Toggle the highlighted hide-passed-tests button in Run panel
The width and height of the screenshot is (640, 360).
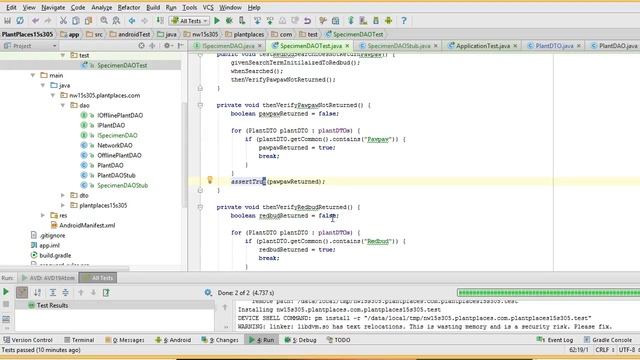[x=22, y=292]
